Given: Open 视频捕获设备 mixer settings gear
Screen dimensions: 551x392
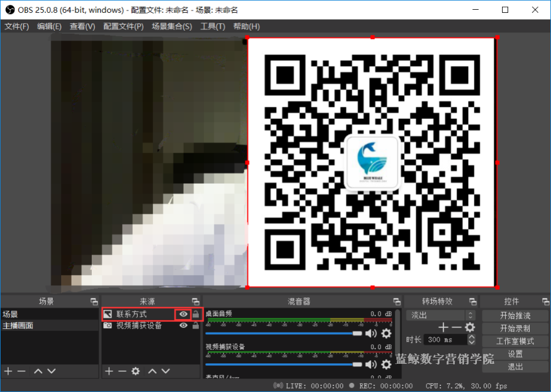Looking at the screenshot, I should pyautogui.click(x=386, y=364).
